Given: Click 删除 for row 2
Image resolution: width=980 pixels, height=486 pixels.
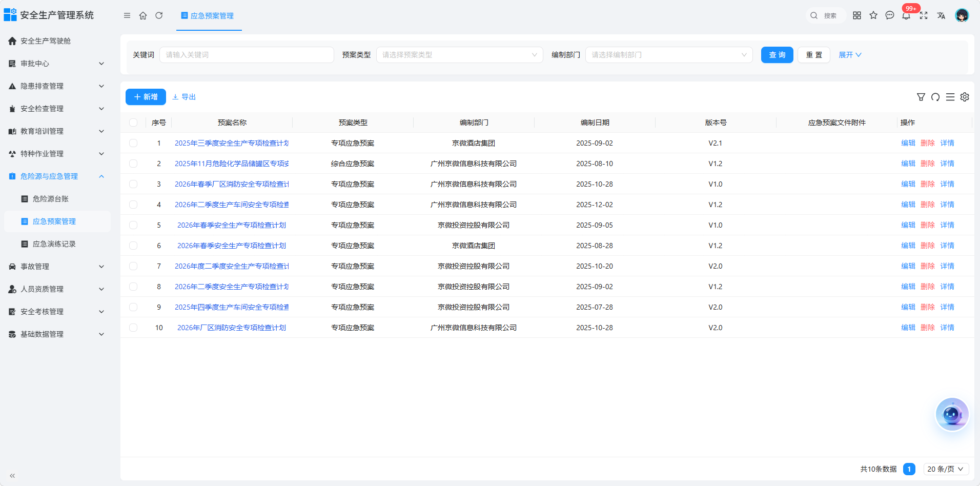Looking at the screenshot, I should pyautogui.click(x=928, y=164).
